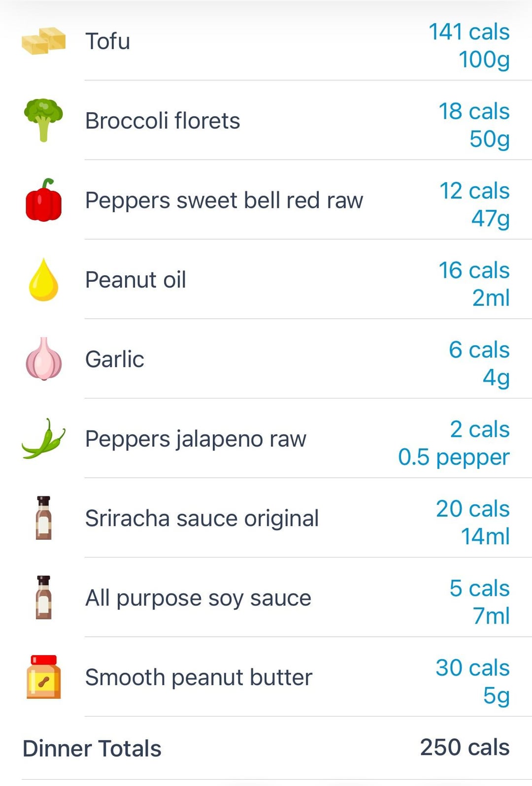Edit Sriracha sauce 14ml amount
This screenshot has width=532, height=786.
tap(485, 536)
